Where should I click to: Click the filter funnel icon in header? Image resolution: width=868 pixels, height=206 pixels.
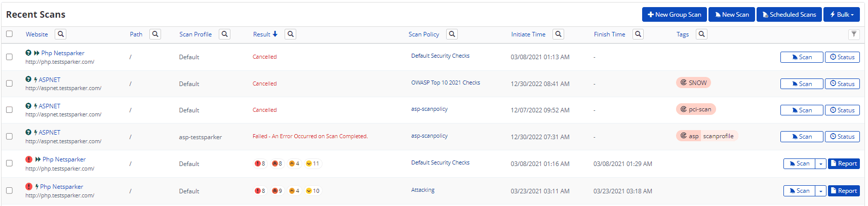click(x=854, y=34)
